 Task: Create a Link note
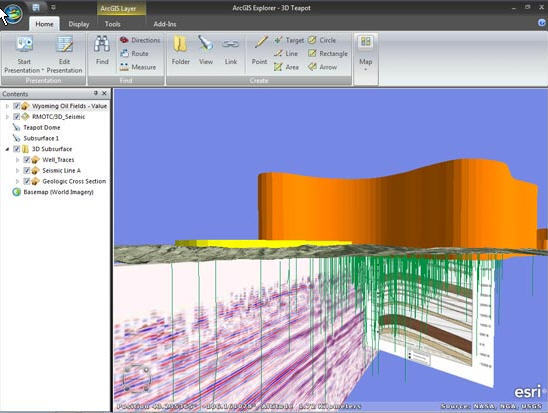[x=231, y=51]
